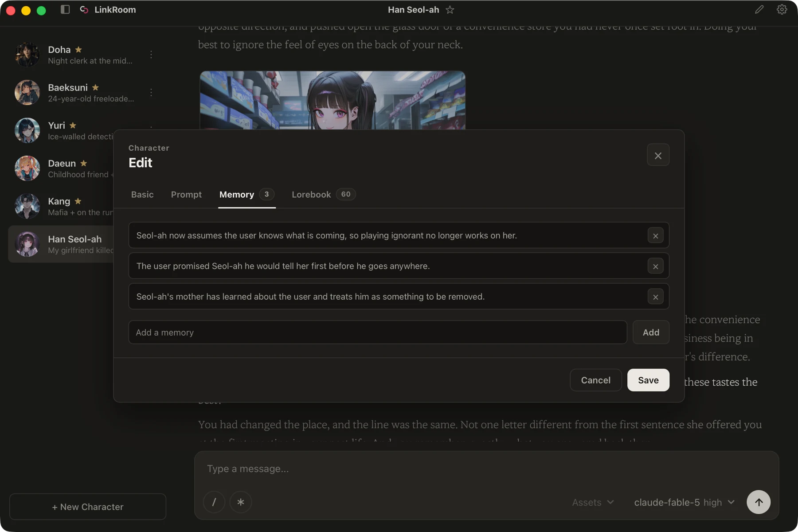Open Doha's three-dot options menu
The height and width of the screenshot is (532, 798).
click(x=151, y=54)
